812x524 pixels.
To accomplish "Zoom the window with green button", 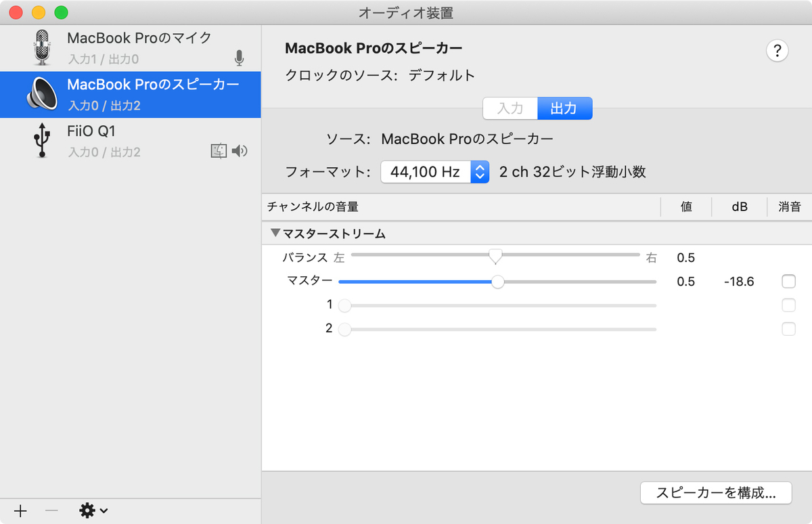I will click(x=61, y=12).
